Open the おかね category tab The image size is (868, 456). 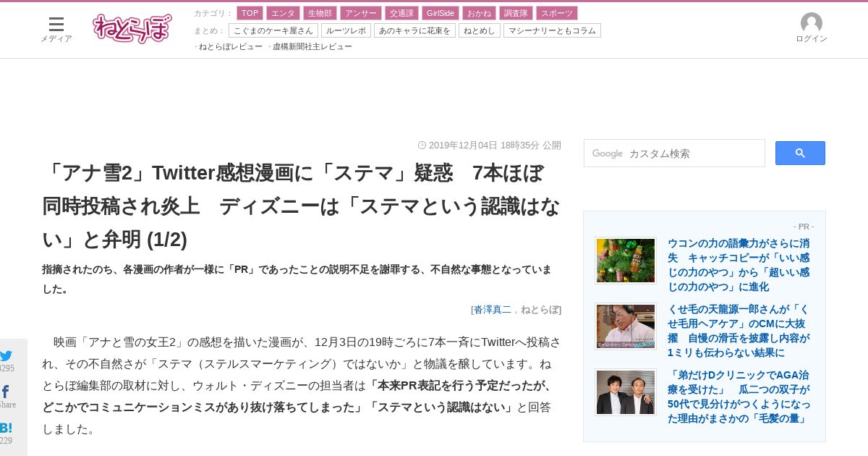tap(479, 13)
